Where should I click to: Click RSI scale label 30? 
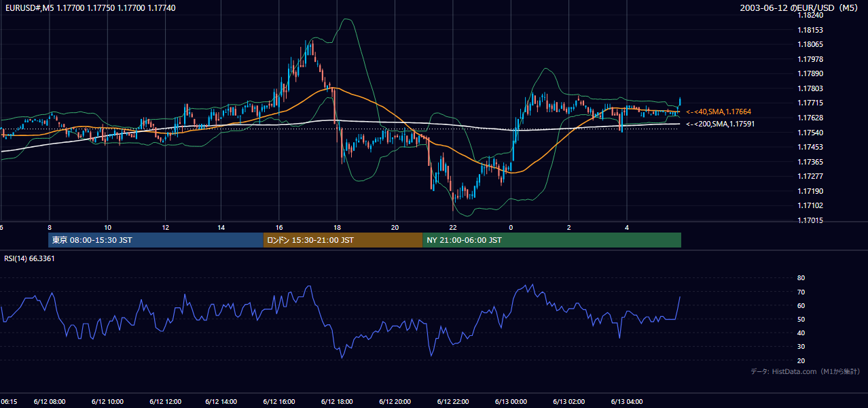coord(801,347)
